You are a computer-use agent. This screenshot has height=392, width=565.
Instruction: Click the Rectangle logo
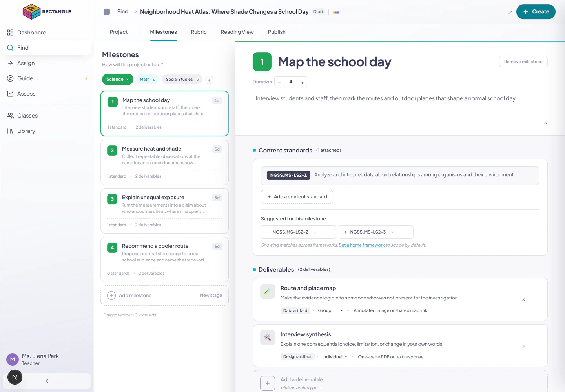coord(47,12)
